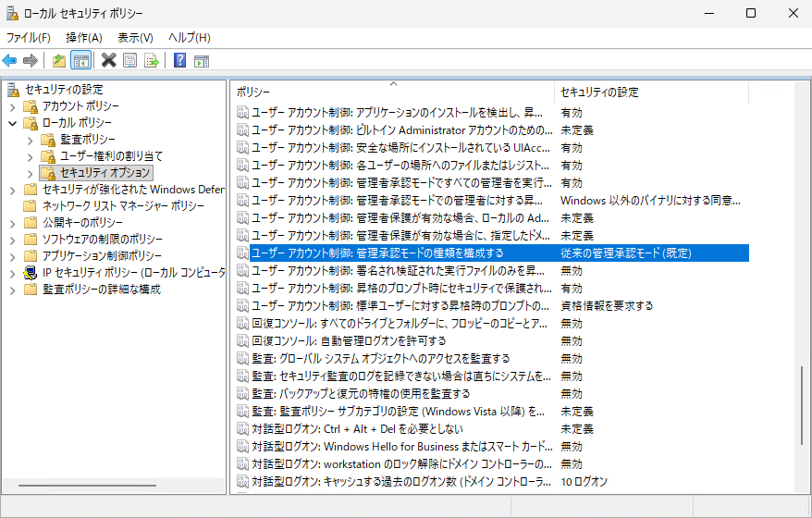This screenshot has height=518, width=812.
Task: Click the vertical scrollbar thumb in policy list
Action: 802,405
